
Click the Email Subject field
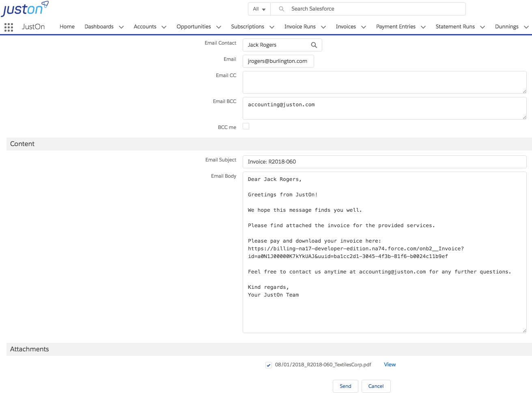click(x=384, y=162)
